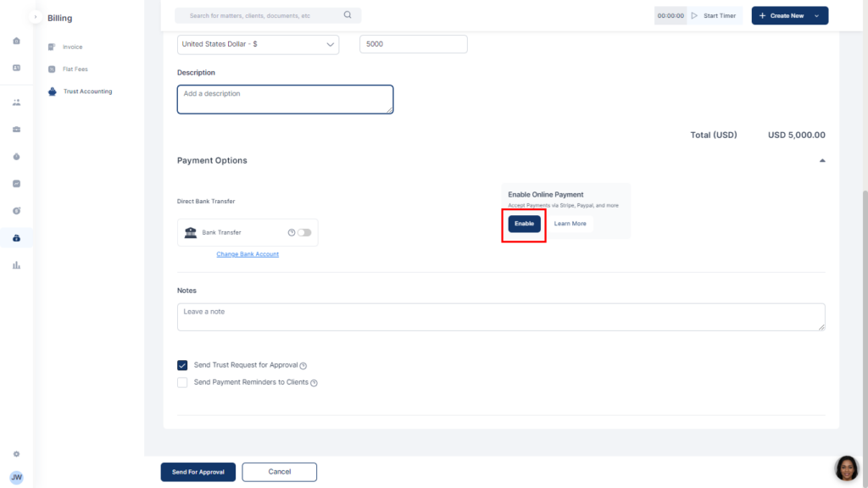Click the Notes text field

[500, 317]
